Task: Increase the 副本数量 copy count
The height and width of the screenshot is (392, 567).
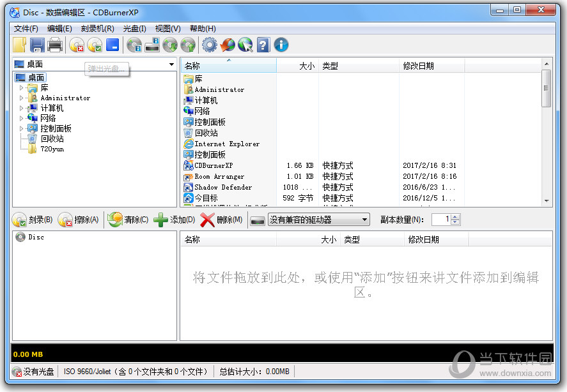Action: (456, 217)
